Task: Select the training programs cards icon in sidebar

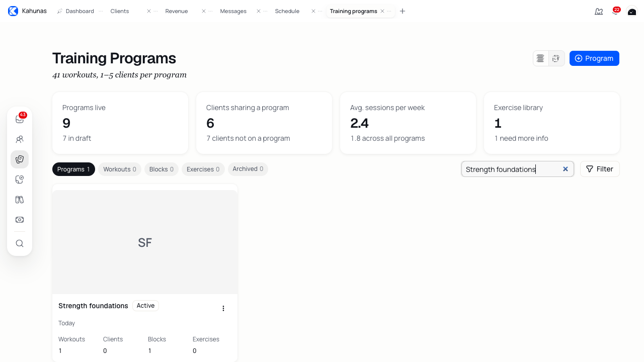Action: tap(20, 159)
